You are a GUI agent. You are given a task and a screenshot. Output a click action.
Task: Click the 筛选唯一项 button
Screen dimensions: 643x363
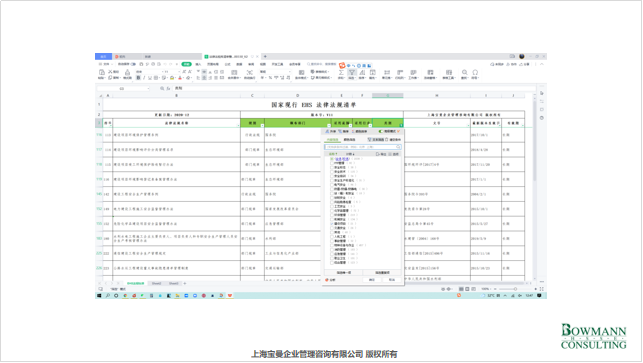tap(344, 272)
